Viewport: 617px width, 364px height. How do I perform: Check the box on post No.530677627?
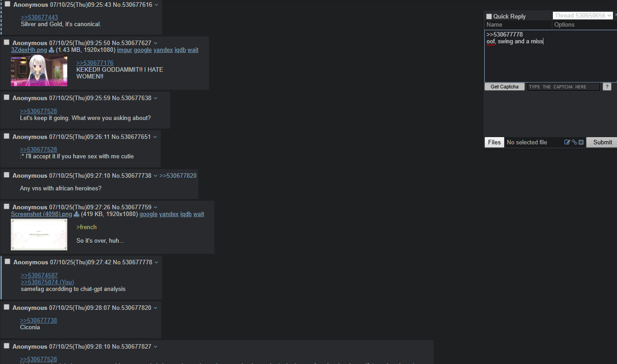click(x=6, y=42)
